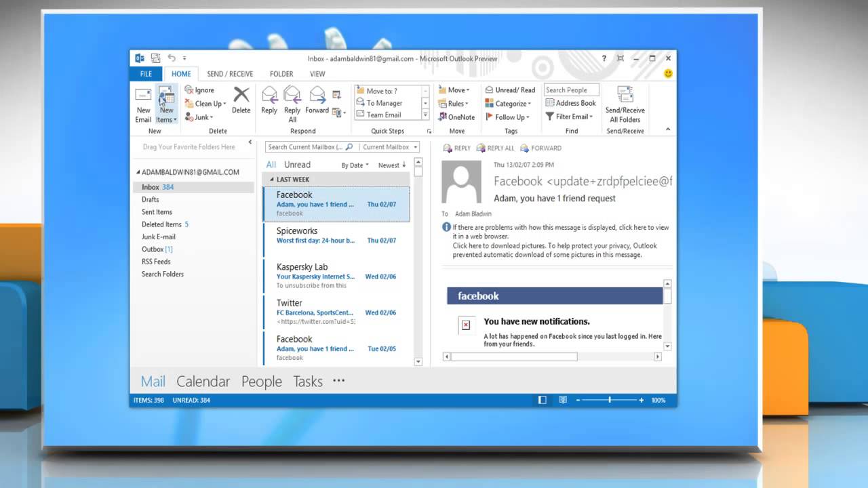This screenshot has height=488, width=868.
Task: Open the Spiceworks email
Action: tap(336, 240)
